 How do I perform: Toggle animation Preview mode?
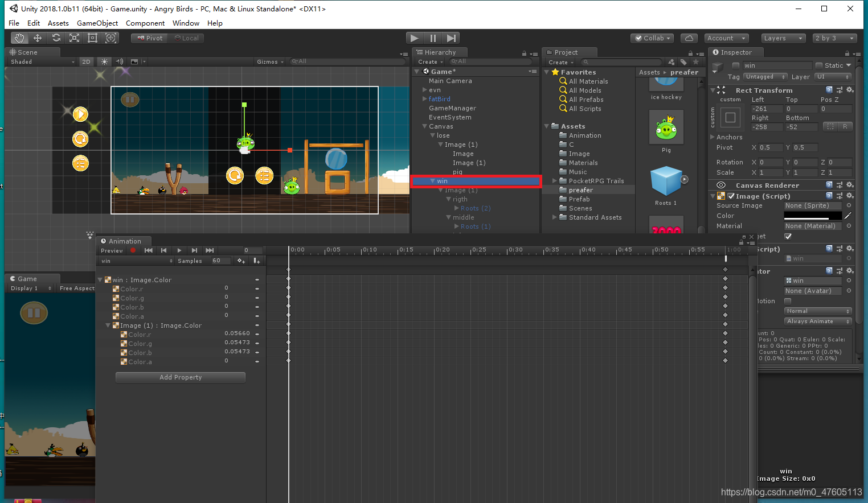coord(112,250)
